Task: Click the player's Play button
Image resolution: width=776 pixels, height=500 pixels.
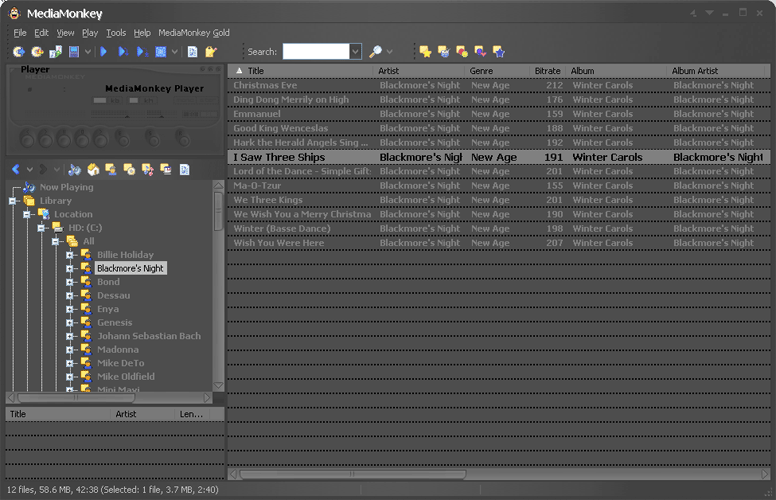Action: tap(45, 139)
